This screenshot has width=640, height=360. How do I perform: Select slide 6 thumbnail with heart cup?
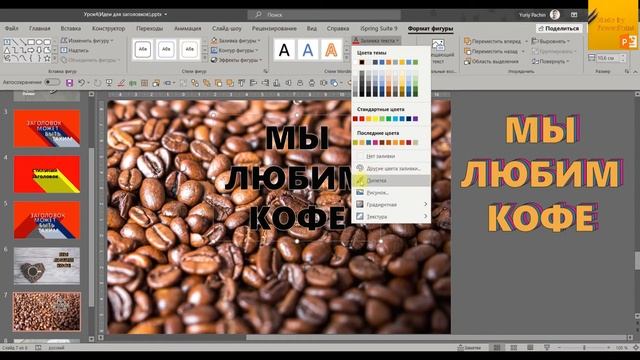click(x=47, y=266)
